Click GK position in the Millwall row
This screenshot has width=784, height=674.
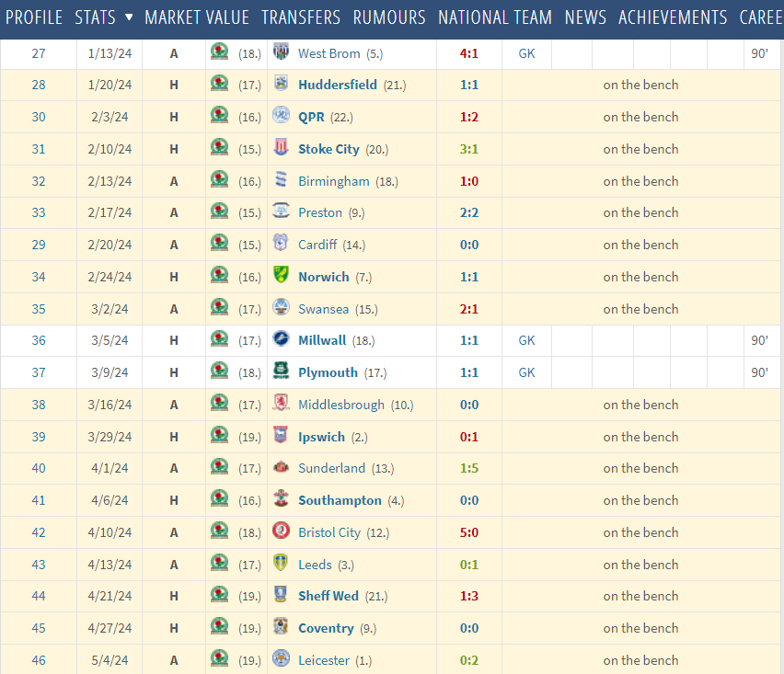click(526, 341)
